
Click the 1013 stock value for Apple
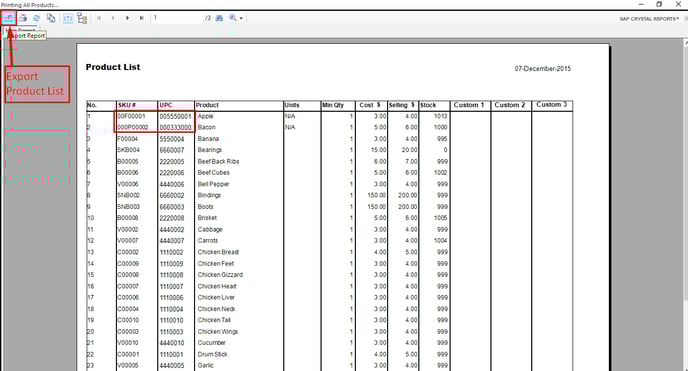point(441,116)
